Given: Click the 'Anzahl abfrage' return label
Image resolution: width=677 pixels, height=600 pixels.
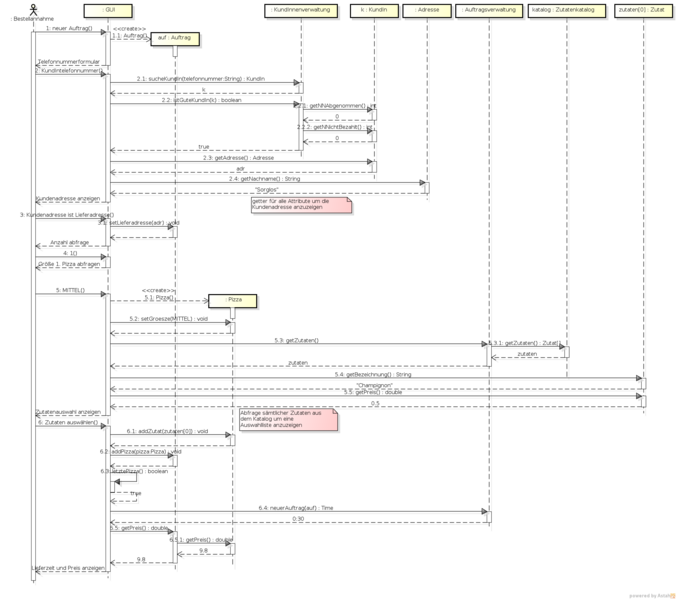Looking at the screenshot, I should pyautogui.click(x=70, y=243).
